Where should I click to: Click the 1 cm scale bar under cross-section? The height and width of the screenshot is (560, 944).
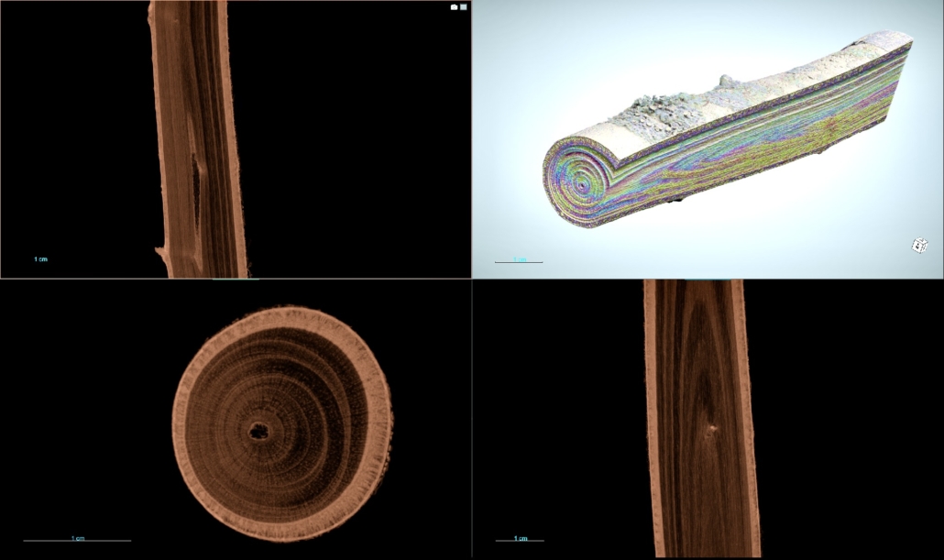[x=77, y=540]
